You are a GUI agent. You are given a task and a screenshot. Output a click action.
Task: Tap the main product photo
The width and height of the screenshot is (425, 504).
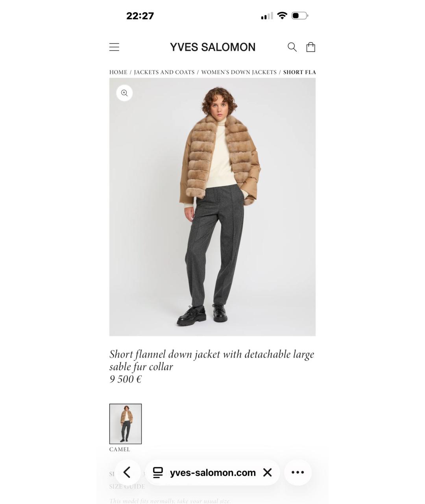213,207
